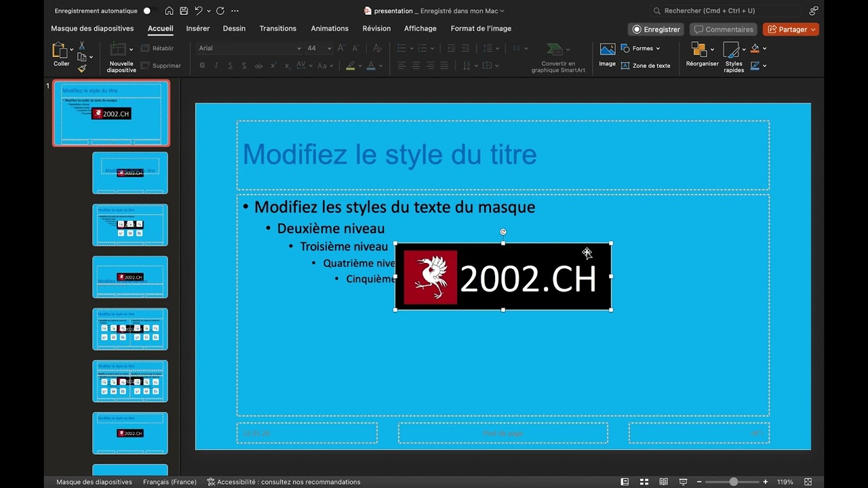The width and height of the screenshot is (868, 488).
Task: Open the Transitions tab
Action: pyautogui.click(x=278, y=28)
